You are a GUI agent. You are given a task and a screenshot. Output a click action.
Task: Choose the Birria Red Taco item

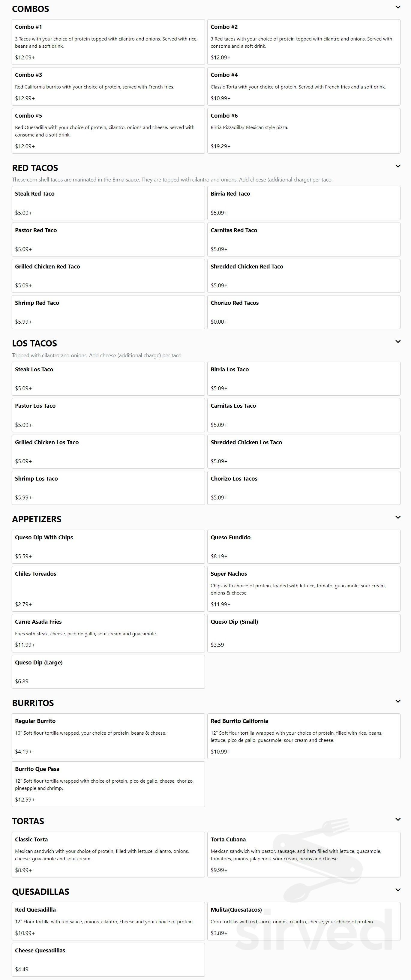[x=304, y=203]
